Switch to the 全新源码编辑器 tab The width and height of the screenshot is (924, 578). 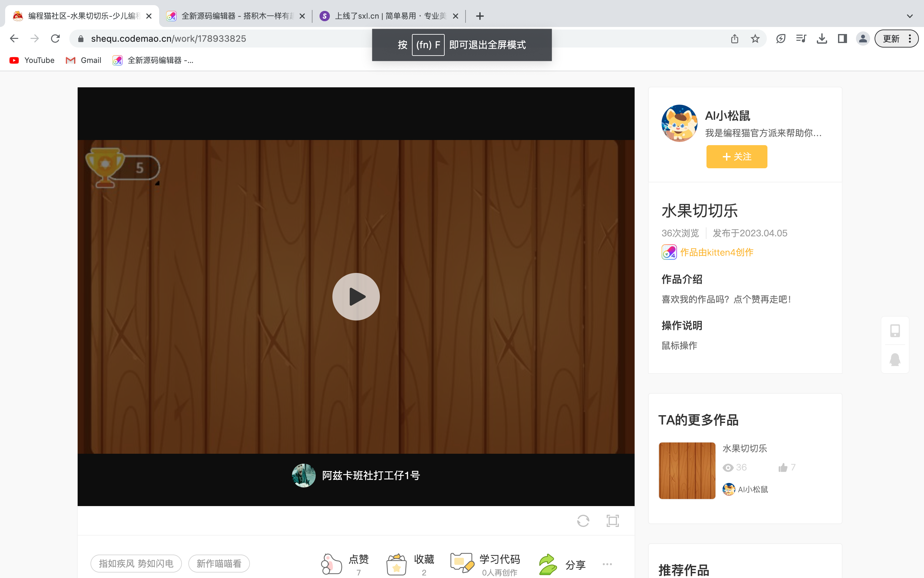[x=235, y=16]
